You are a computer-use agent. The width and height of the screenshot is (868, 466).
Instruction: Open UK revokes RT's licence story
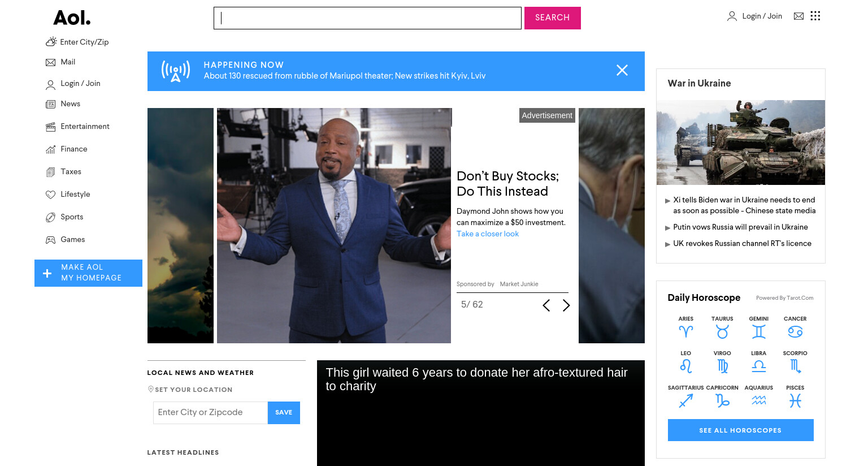(742, 244)
